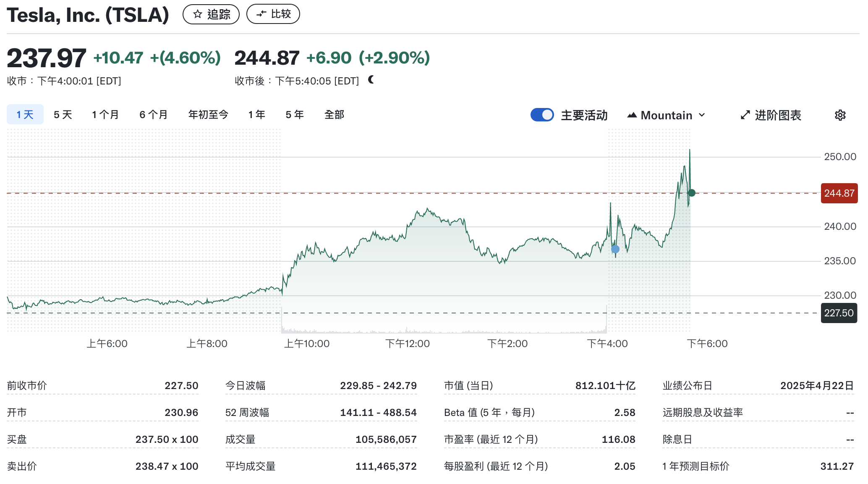Image resolution: width=868 pixels, height=484 pixels.
Task: Switch chart to 5 年 range
Action: [x=295, y=114]
